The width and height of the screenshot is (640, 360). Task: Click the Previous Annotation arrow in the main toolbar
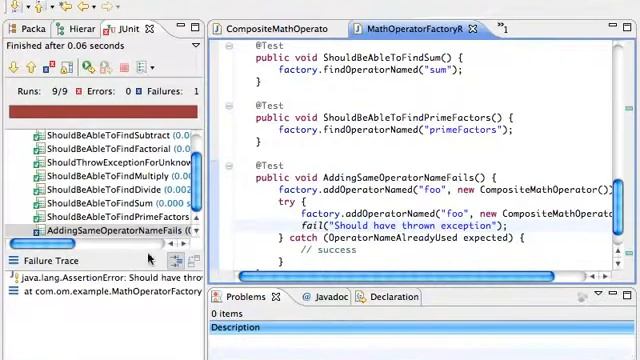pos(39,6)
